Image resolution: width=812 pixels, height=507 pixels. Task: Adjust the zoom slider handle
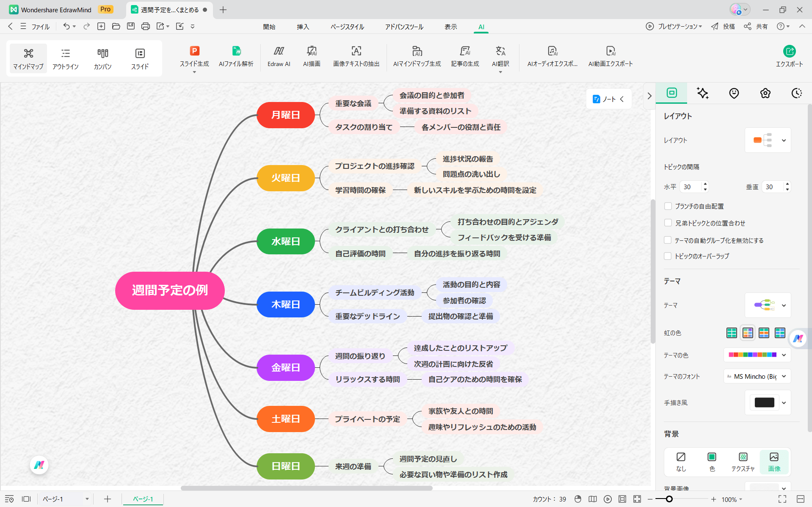click(x=669, y=499)
